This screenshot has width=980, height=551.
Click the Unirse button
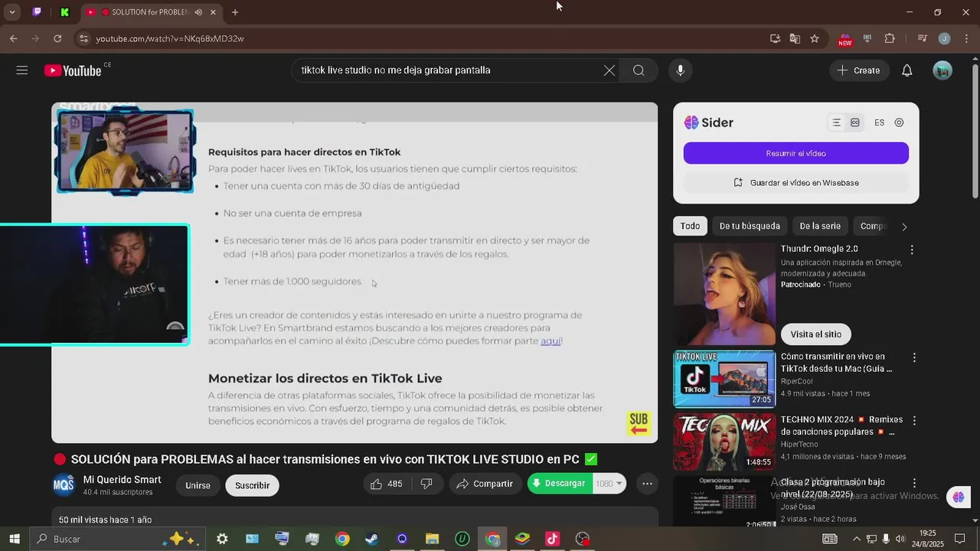coord(198,485)
